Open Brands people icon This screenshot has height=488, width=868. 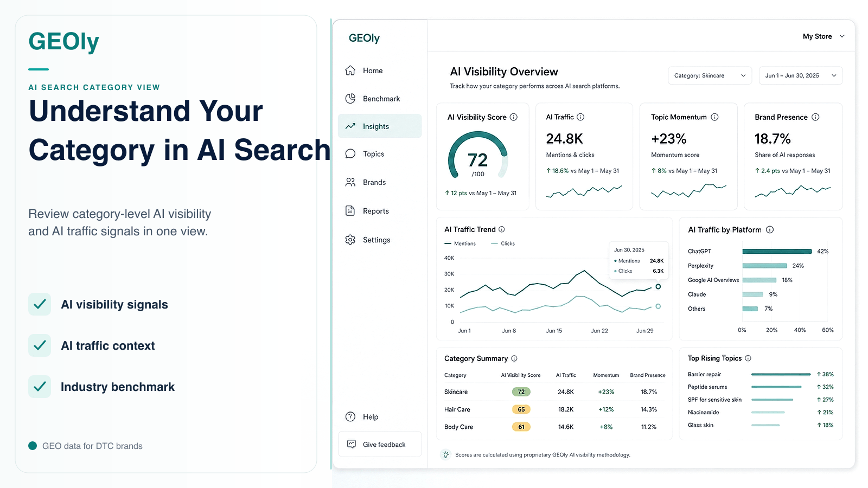(x=350, y=182)
